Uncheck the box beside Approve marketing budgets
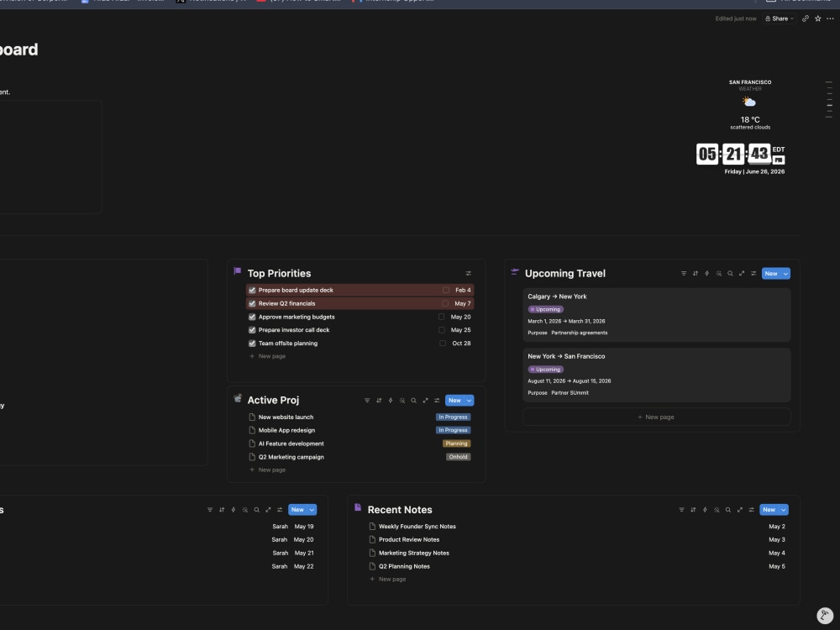This screenshot has height=630, width=840. 252,317
